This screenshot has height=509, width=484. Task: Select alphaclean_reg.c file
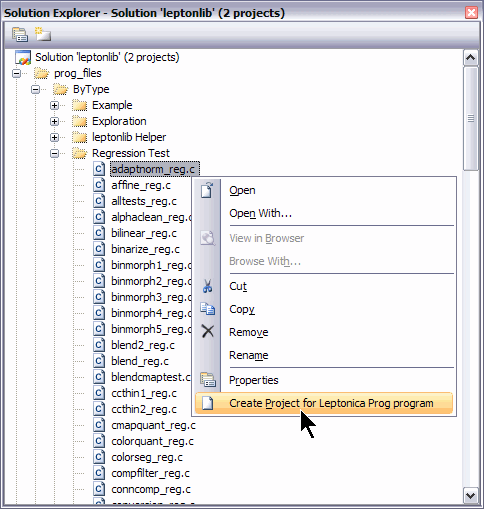152,217
